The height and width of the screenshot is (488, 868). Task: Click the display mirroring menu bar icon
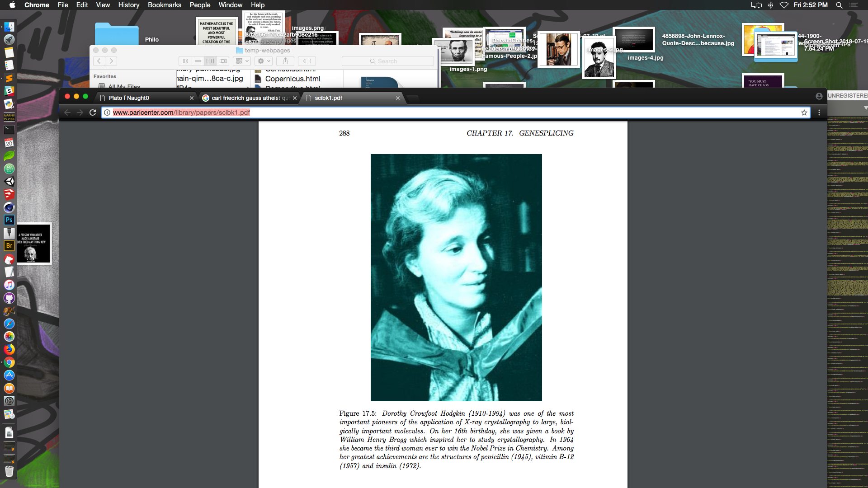pos(756,5)
